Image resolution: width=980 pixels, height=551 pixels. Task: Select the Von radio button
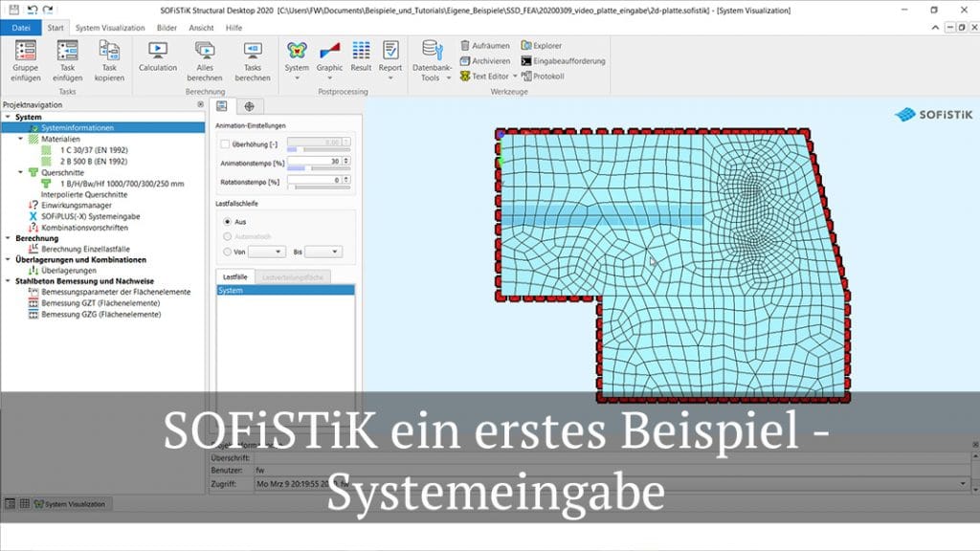(226, 252)
